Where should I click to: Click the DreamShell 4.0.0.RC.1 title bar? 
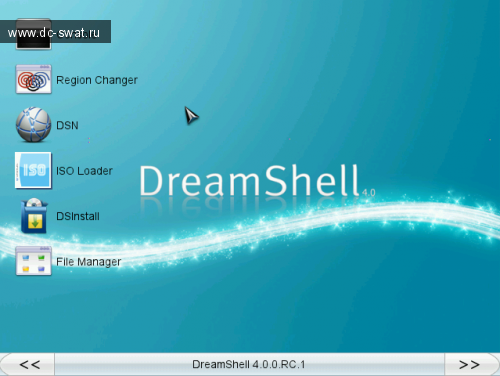(249, 364)
